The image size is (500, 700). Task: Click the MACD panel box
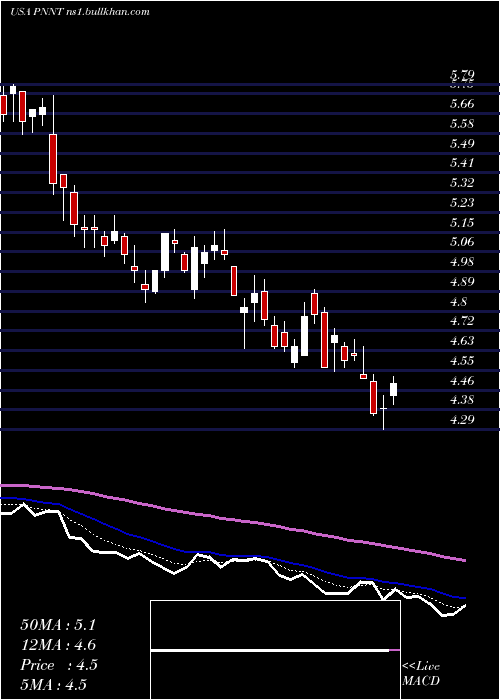click(x=275, y=650)
